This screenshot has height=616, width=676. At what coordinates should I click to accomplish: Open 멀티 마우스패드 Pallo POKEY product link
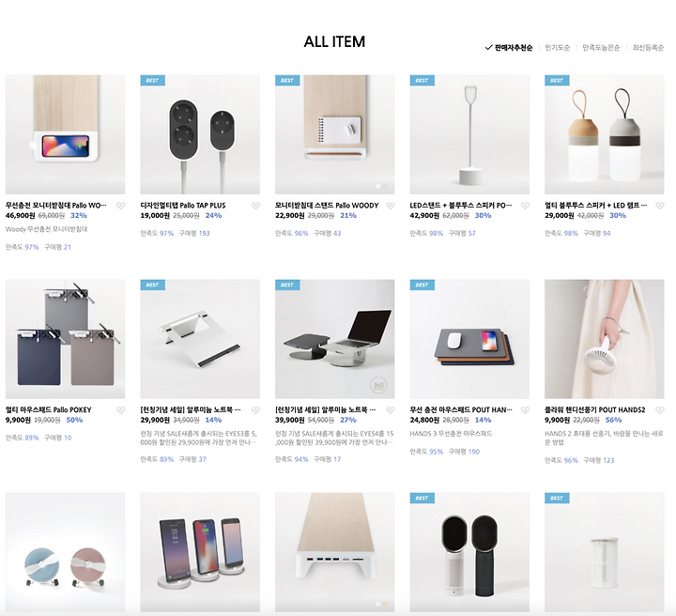tap(48, 410)
